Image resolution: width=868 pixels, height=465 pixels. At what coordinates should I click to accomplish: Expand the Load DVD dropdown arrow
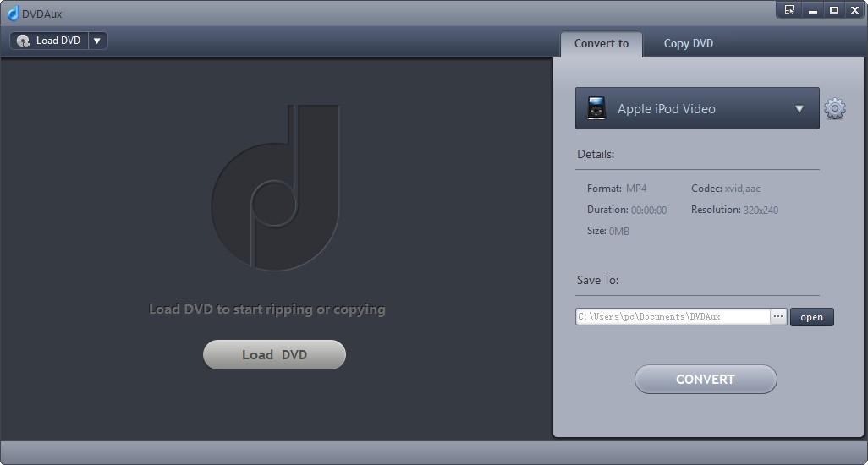tap(97, 41)
